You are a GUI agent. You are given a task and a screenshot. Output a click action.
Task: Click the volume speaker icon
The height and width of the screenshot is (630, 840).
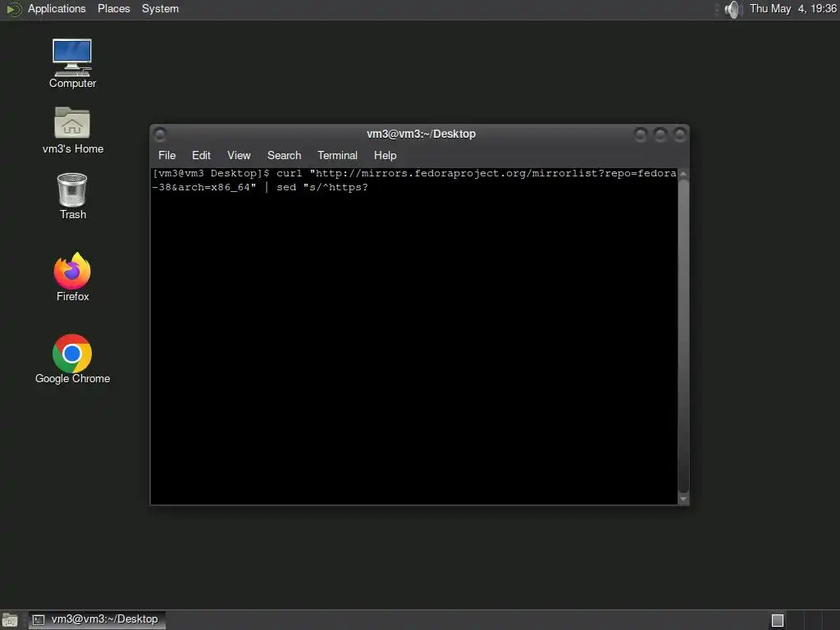pos(732,9)
